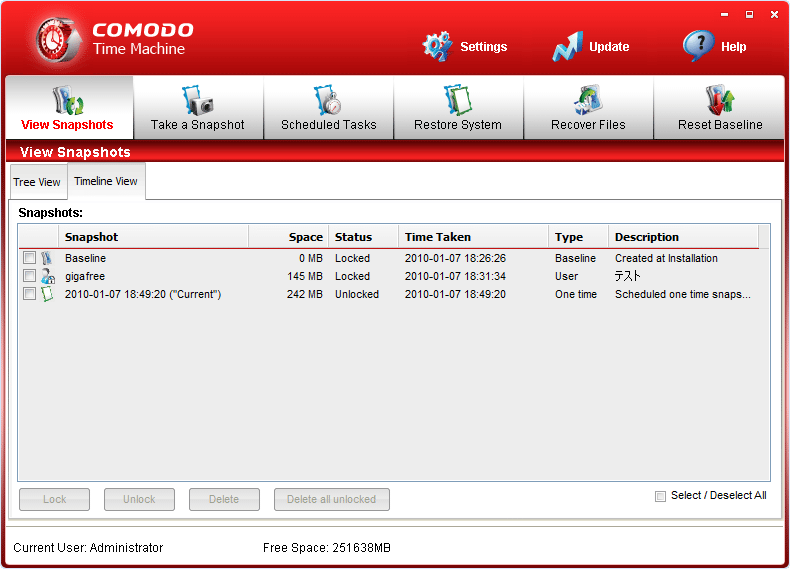This screenshot has height=569, width=790.
Task: Sort by the Description column header
Action: (683, 237)
